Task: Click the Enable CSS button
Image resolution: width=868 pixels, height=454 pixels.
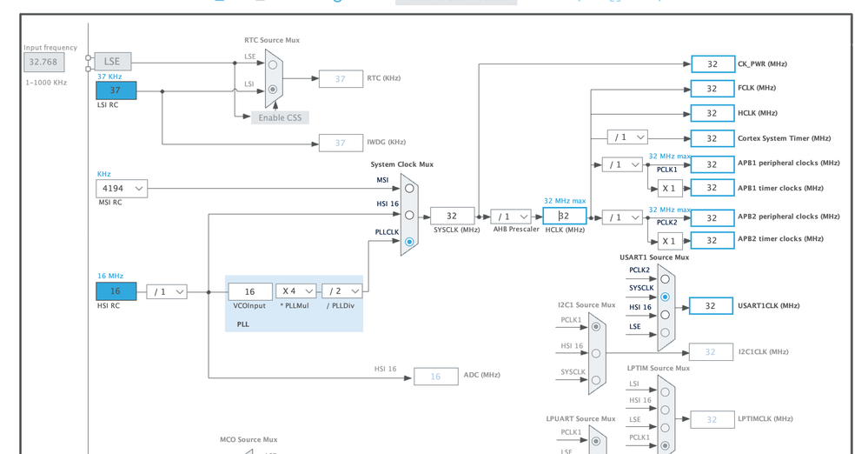Action: coord(280,117)
